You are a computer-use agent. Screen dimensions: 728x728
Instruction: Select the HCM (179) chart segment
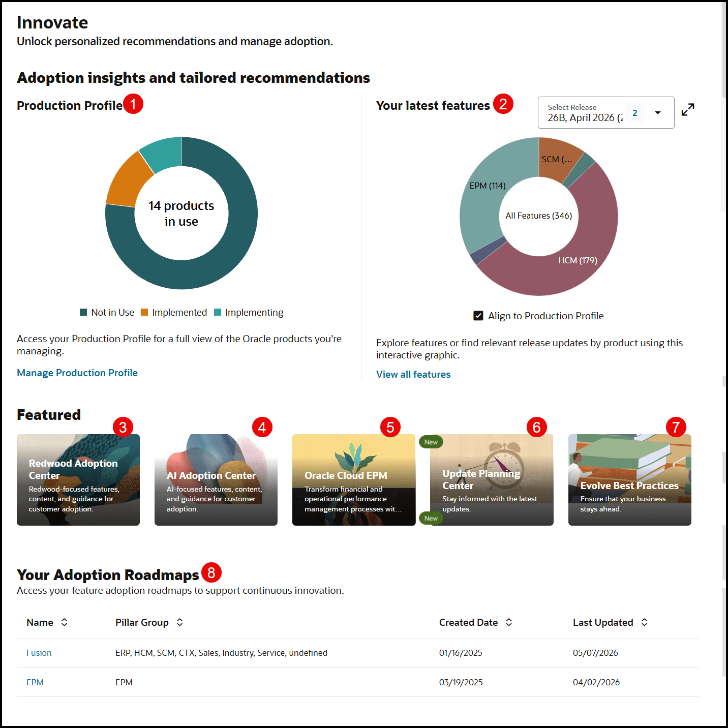pos(578,260)
